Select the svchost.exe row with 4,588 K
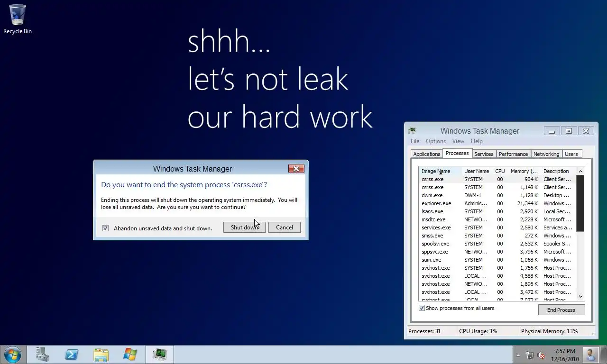 click(497, 276)
